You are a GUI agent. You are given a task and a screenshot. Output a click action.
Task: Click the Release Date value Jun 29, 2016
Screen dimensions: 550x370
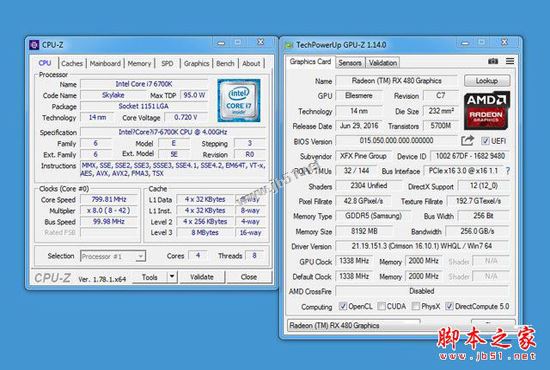click(358, 126)
